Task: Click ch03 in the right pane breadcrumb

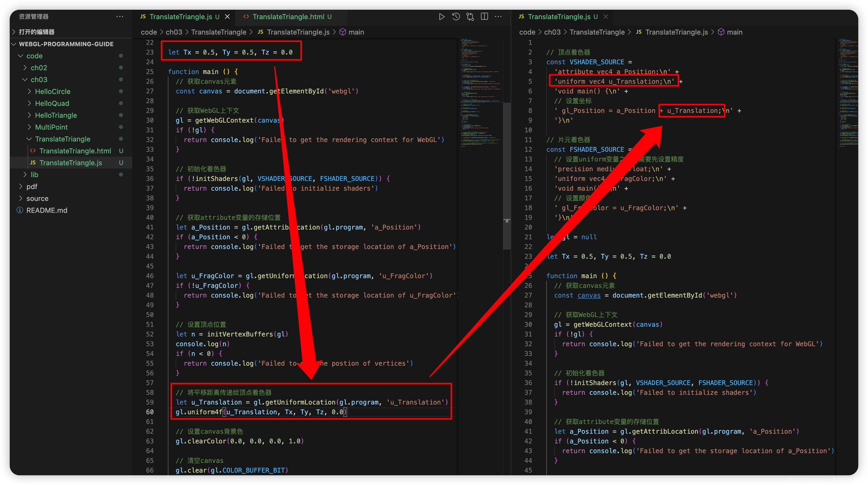Action: pos(552,32)
